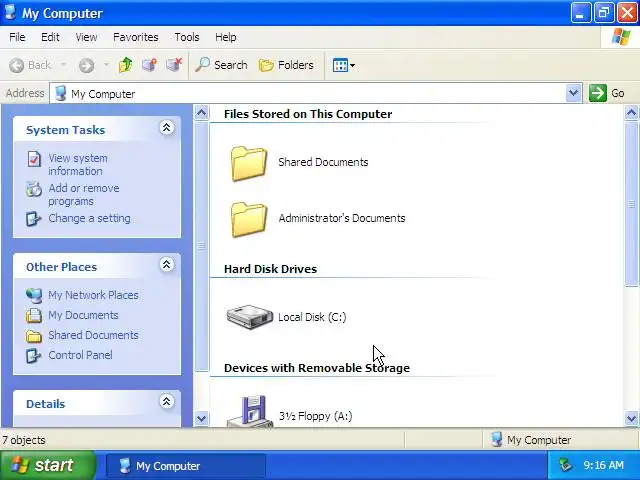Collapse the System Tasks panel
The height and width of the screenshot is (480, 640).
click(x=167, y=128)
